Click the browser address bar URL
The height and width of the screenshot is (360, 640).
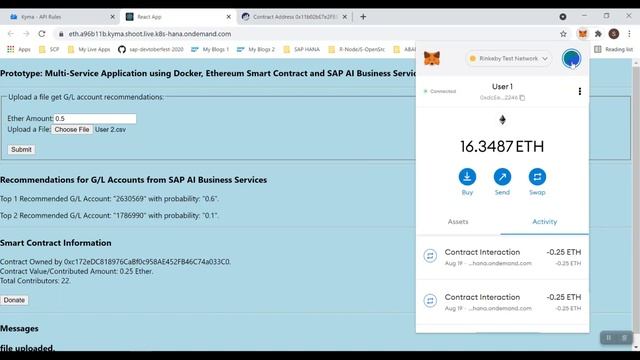[150, 34]
